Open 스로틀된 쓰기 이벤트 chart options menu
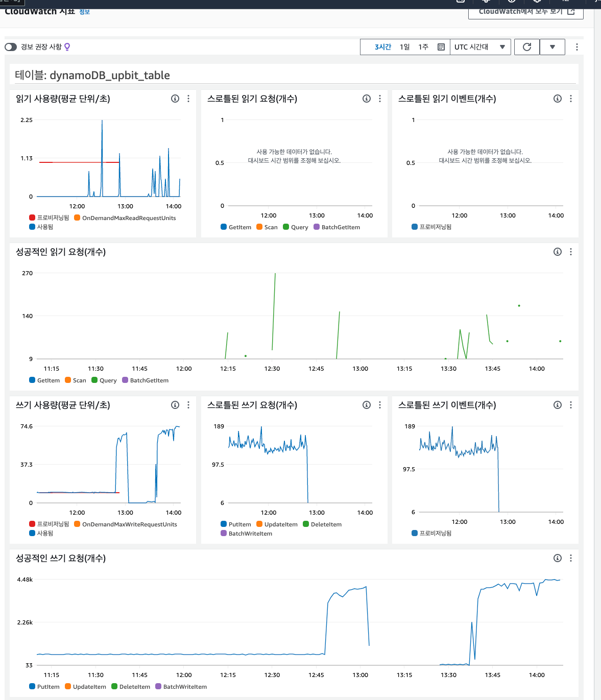 pos(571,405)
